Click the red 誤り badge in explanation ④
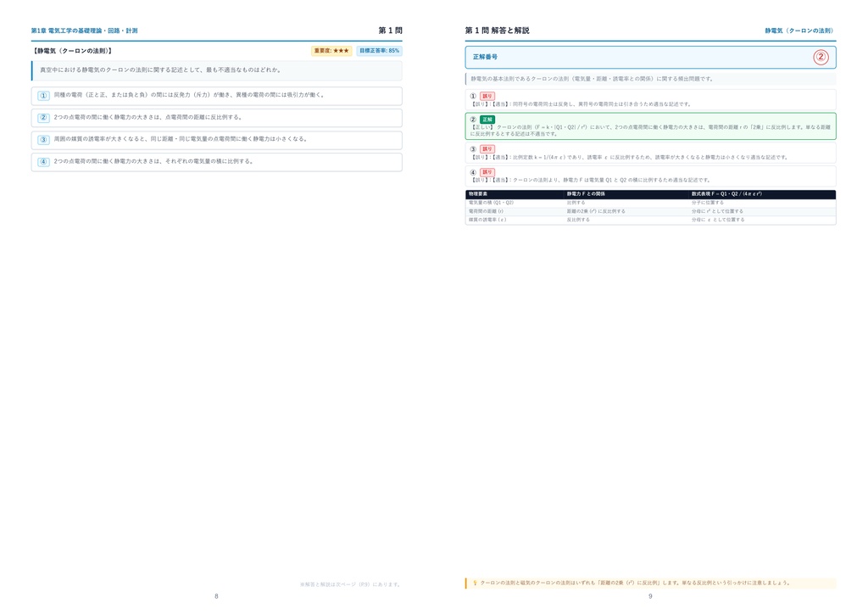Viewport: 868px width, 614px height. (x=487, y=172)
